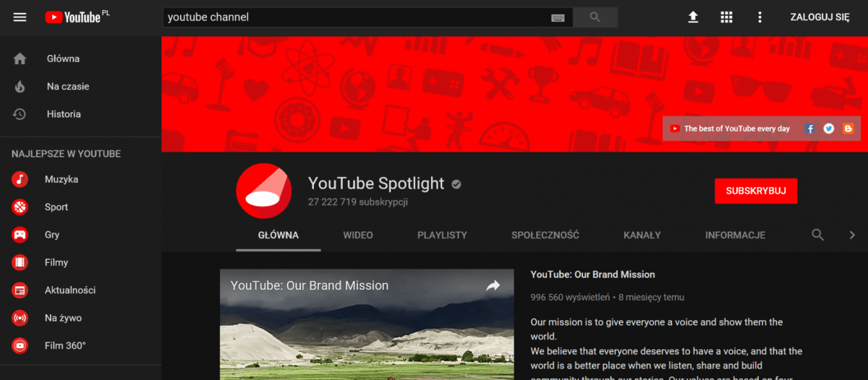Viewport: 868px width, 380px height.
Task: Open the Facebook link on banner
Action: pyautogui.click(x=810, y=129)
